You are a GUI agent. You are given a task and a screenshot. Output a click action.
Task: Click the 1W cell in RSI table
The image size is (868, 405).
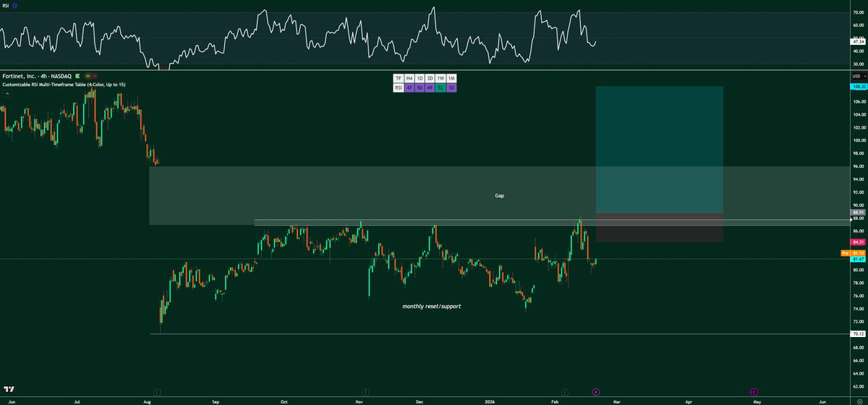[x=441, y=78]
